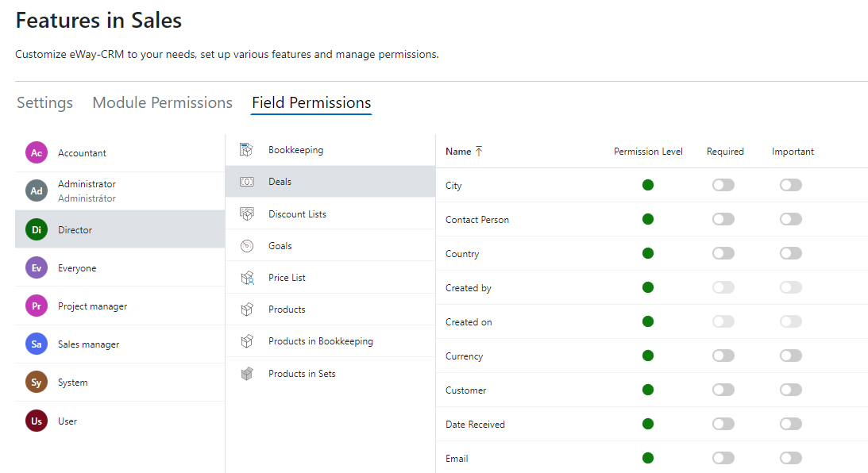The height and width of the screenshot is (473, 868).
Task: Click the Goals module icon
Action: coord(247,246)
